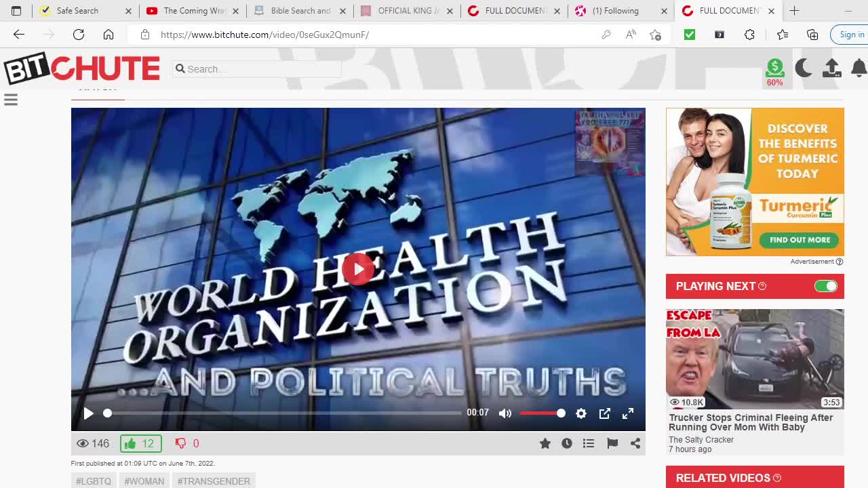Viewport: 868px width, 488px height.
Task: Open browser collections icon
Action: 812,35
